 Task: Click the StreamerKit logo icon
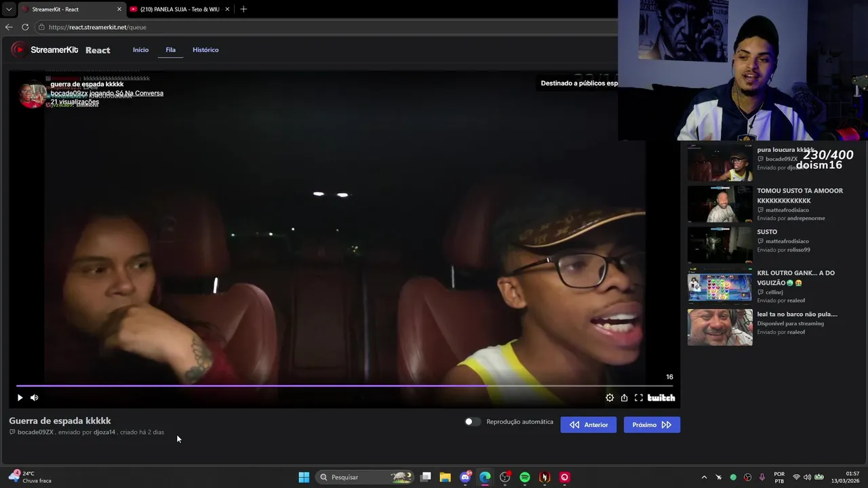tap(19, 49)
